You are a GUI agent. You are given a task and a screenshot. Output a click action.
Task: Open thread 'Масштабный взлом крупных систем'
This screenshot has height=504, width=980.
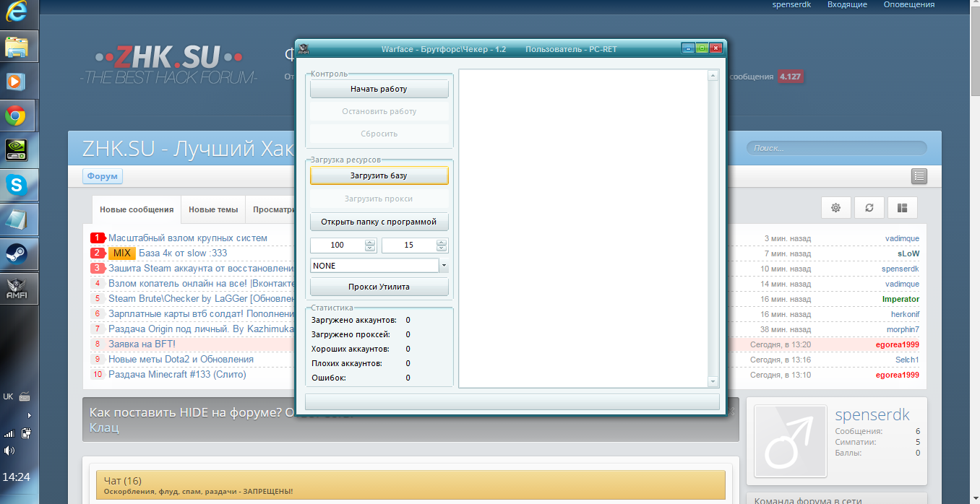[x=188, y=238]
